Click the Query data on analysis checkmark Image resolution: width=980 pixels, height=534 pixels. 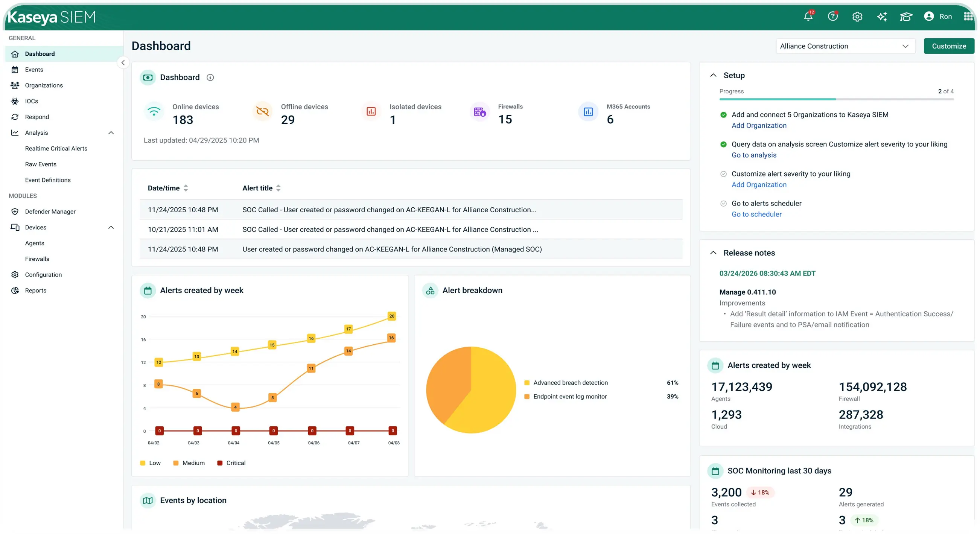click(x=723, y=144)
